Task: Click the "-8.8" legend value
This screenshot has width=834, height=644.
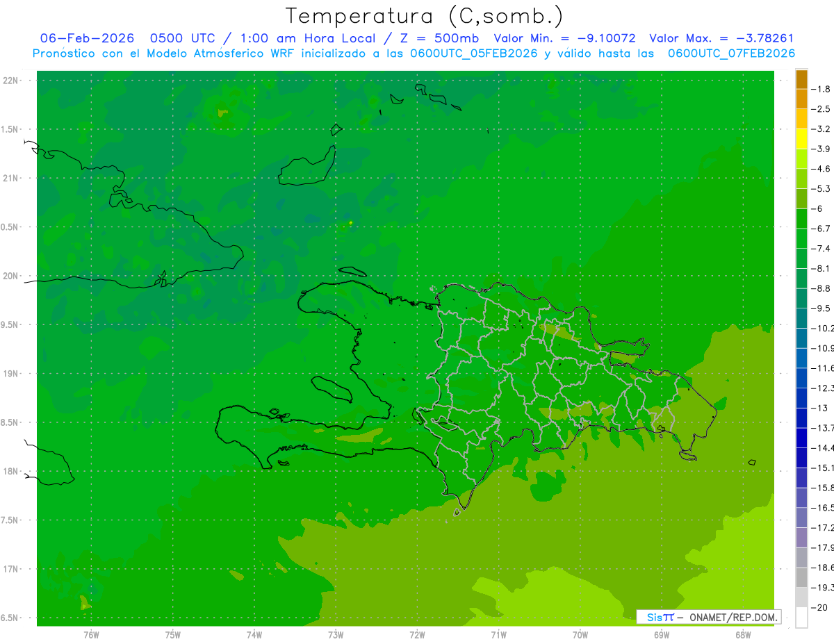Action: click(821, 288)
